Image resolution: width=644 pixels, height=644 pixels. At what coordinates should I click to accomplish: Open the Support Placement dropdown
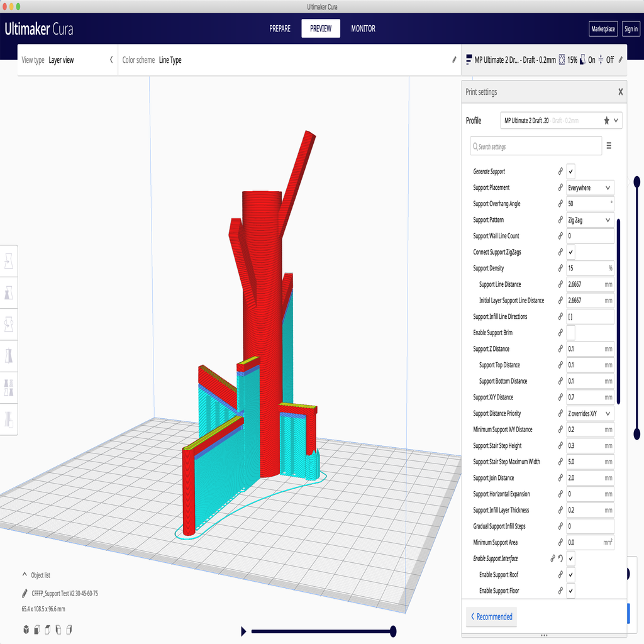tap(589, 187)
